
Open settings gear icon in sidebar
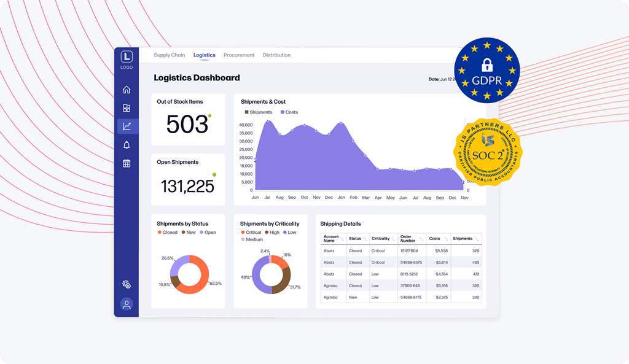coord(127,284)
